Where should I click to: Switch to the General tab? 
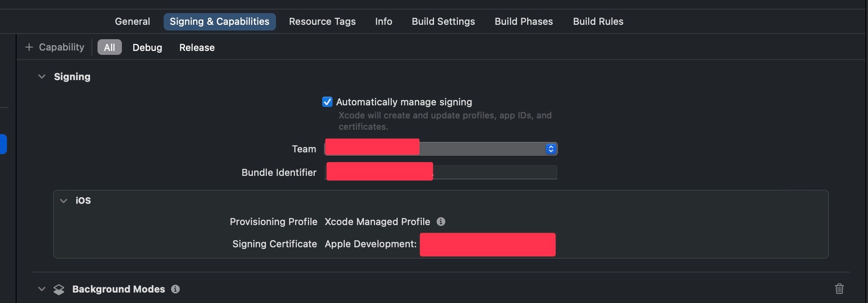pyautogui.click(x=132, y=21)
